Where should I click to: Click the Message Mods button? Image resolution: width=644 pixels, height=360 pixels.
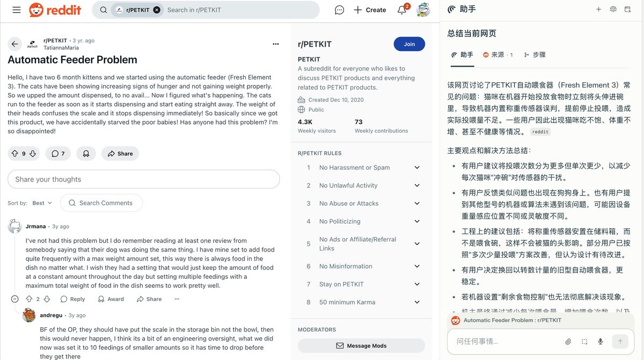[361, 345]
